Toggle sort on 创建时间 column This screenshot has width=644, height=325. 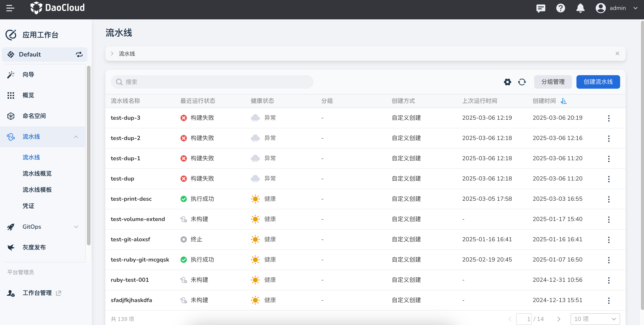[x=563, y=101]
